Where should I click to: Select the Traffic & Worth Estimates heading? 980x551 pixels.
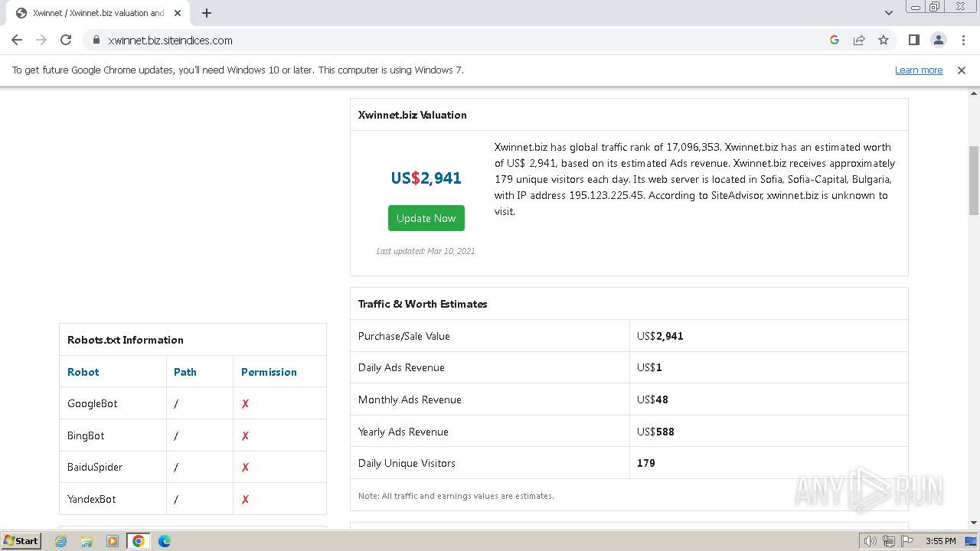[x=423, y=304]
